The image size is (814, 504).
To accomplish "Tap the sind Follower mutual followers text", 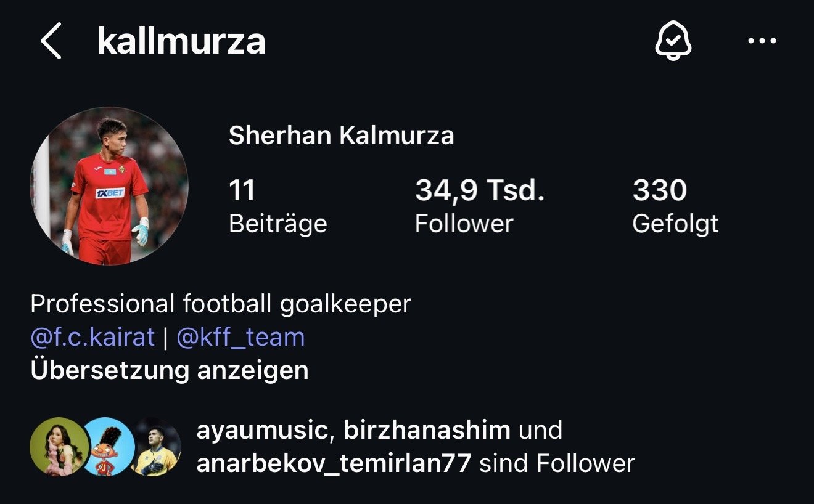I will click(557, 463).
